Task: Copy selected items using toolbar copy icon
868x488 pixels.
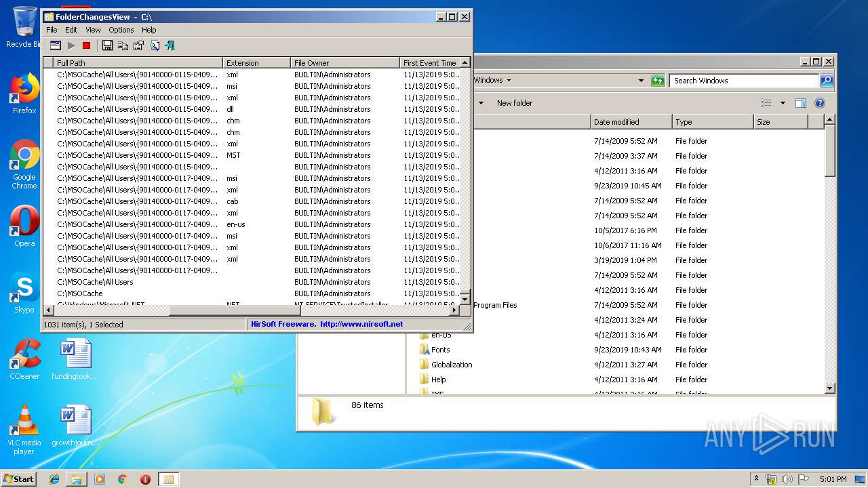Action: point(123,45)
